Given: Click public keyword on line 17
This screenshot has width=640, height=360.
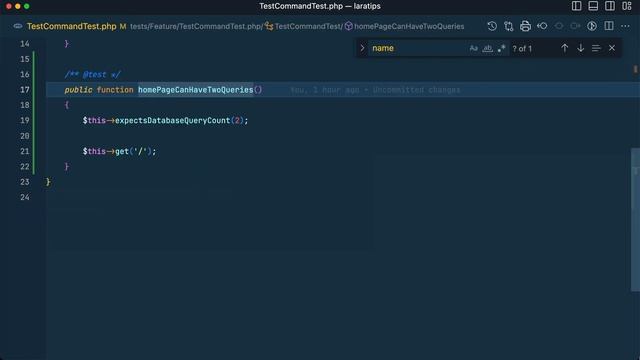Looking at the screenshot, I should pos(78,90).
